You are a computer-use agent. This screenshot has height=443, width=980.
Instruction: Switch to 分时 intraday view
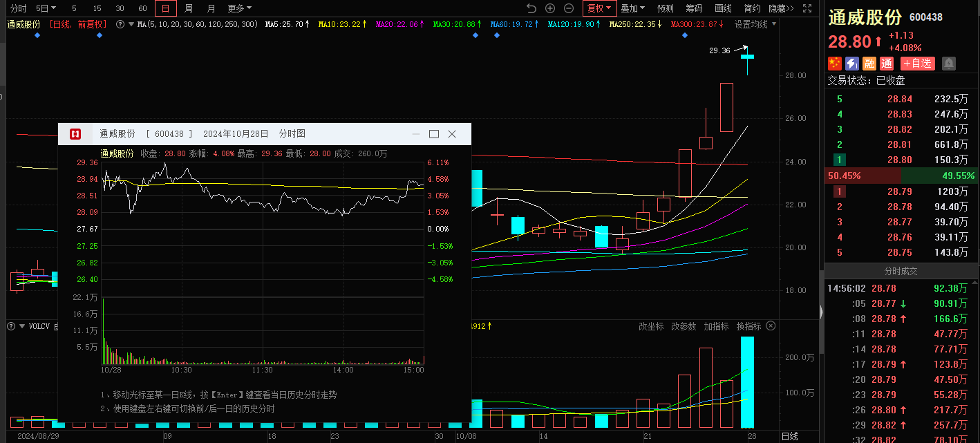click(19, 8)
